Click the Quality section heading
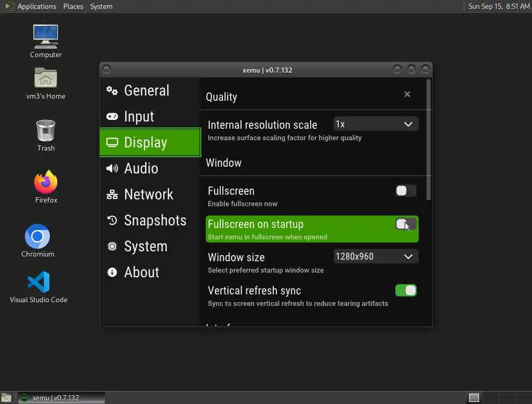Viewport: 532px width, 404px height. [221, 97]
